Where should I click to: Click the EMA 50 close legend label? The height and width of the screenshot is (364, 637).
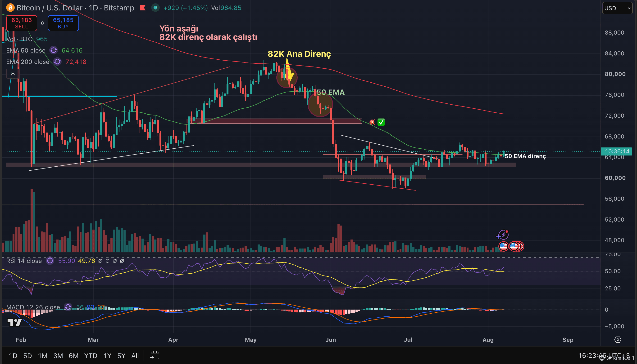point(26,50)
